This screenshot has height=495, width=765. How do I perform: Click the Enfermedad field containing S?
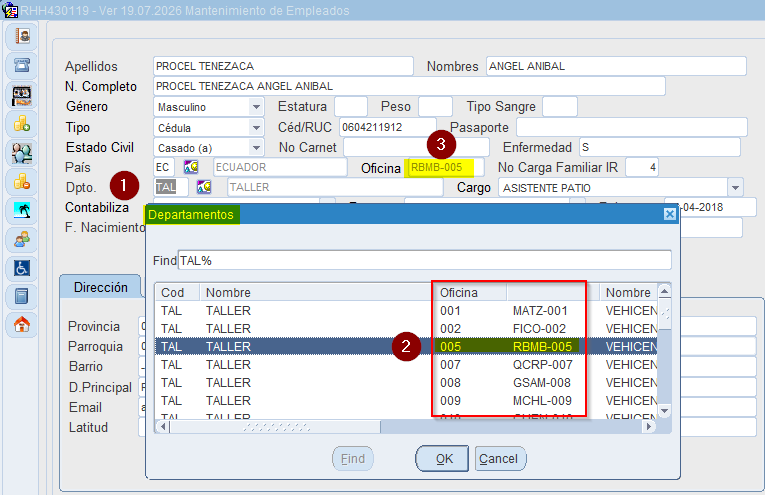660,147
